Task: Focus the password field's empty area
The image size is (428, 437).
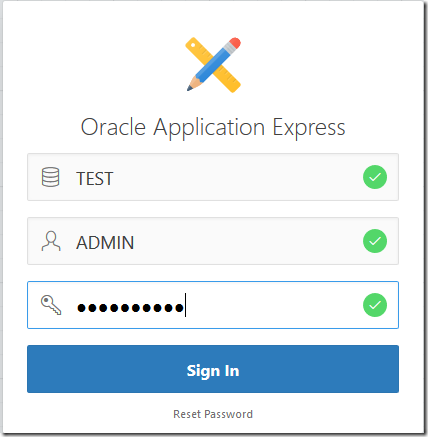Action: tap(273, 305)
